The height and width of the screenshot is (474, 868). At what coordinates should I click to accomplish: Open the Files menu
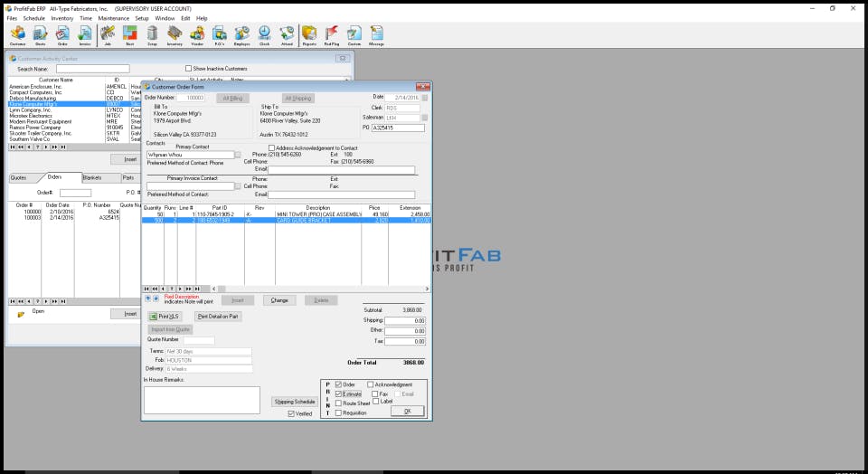[x=12, y=18]
